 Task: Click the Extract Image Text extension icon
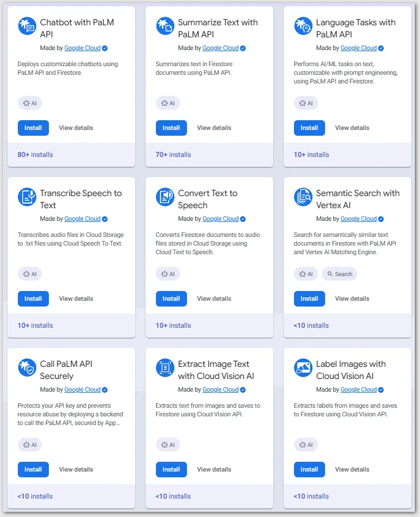point(165,367)
